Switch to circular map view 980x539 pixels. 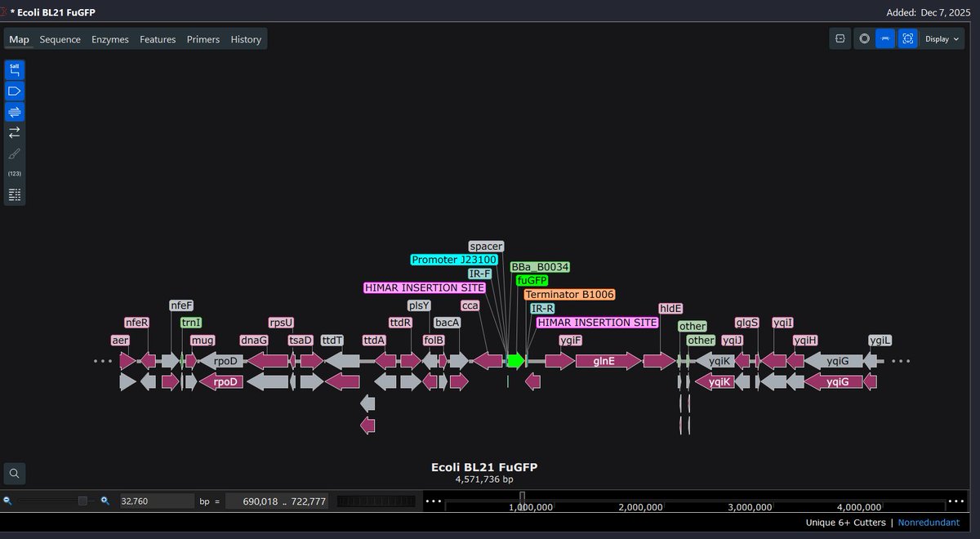(864, 38)
